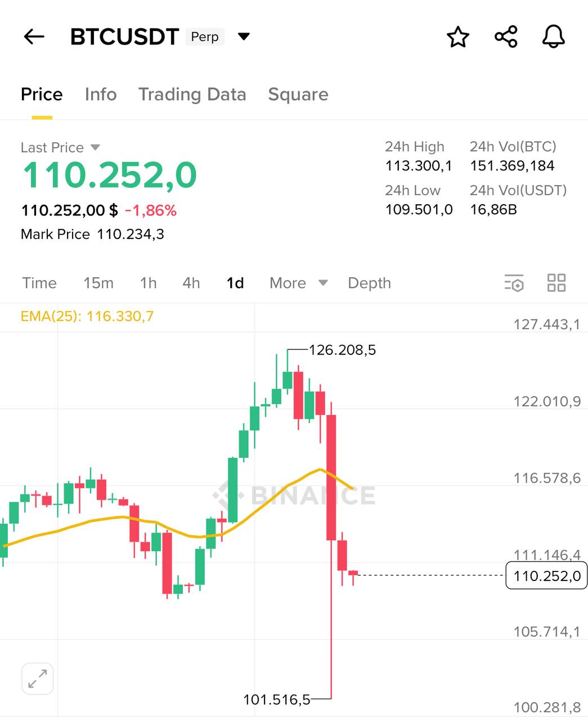The image size is (588, 720).
Task: Click the current price marker 110.252,0
Action: (546, 575)
